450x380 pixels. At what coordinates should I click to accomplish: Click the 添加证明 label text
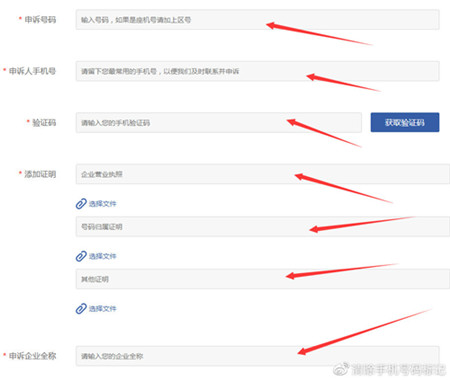click(40, 174)
